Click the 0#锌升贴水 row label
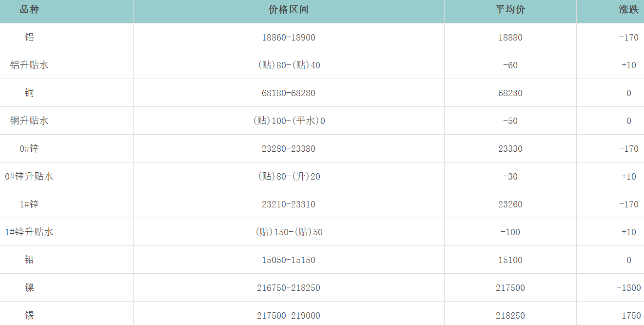This screenshot has height=325, width=644. click(x=29, y=177)
